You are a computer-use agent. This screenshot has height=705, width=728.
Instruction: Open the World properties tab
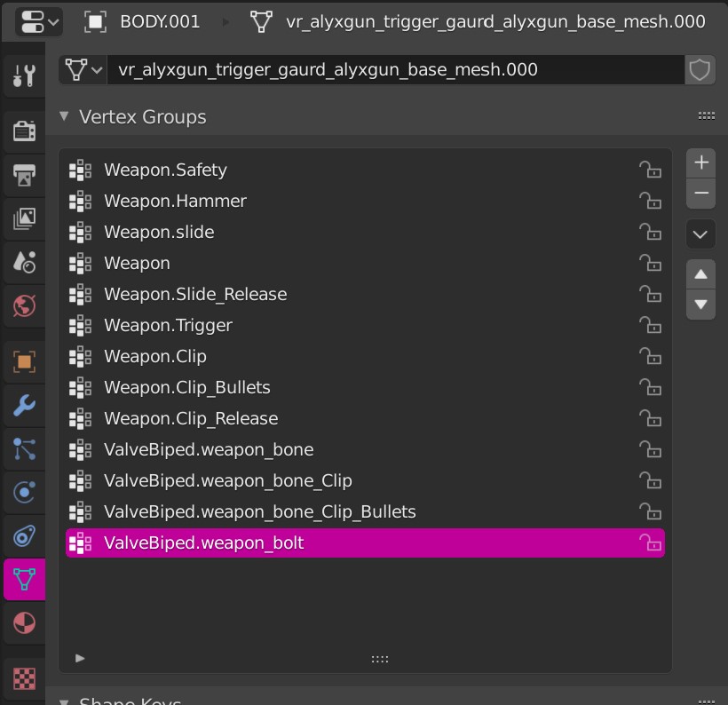tap(24, 305)
